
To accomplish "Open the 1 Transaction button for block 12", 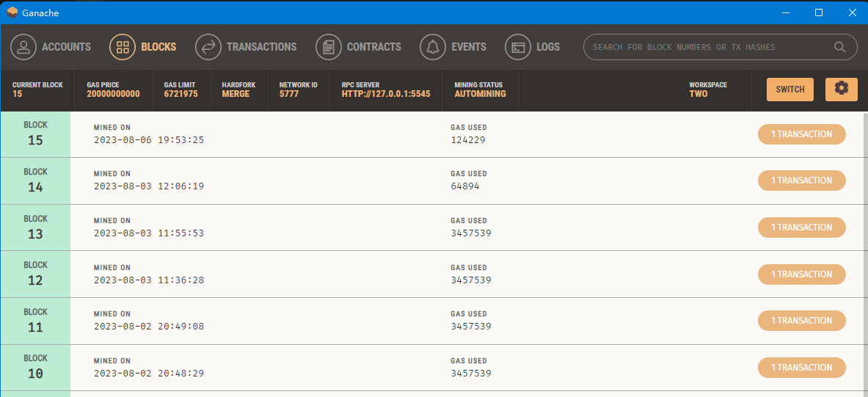I will [x=801, y=274].
